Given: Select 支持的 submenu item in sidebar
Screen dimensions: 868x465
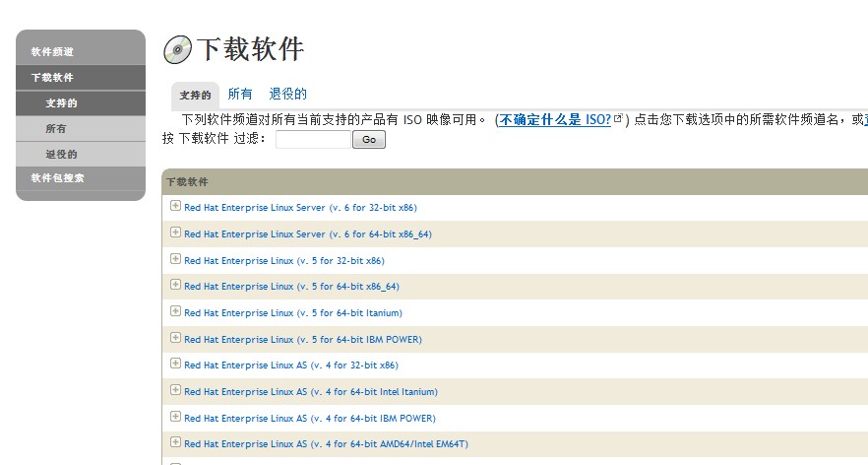Looking at the screenshot, I should pos(81,103).
